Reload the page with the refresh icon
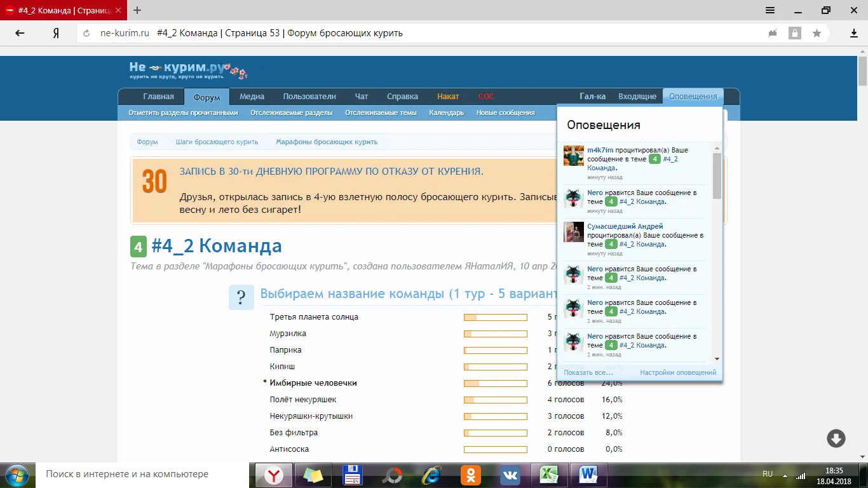 click(86, 33)
